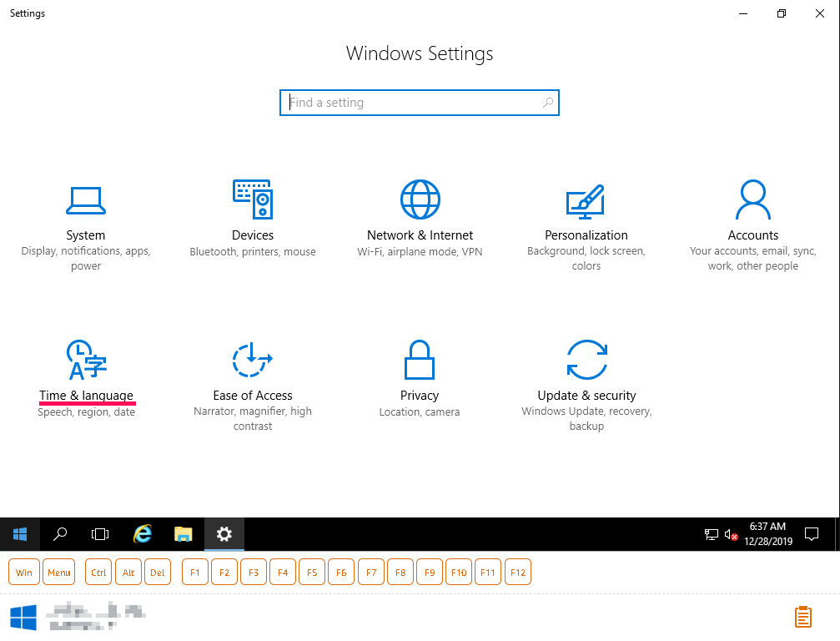Click the muted volume tray icon
Image resolution: width=840 pixels, height=641 pixels.
pyautogui.click(x=732, y=534)
